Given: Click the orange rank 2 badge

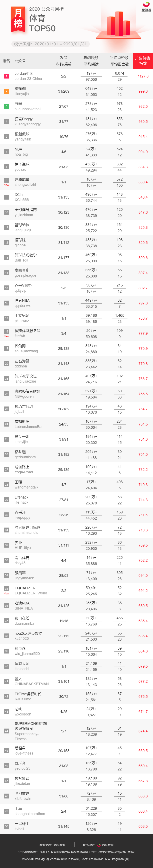Looking at the screenshot, I should (x=6, y=91).
